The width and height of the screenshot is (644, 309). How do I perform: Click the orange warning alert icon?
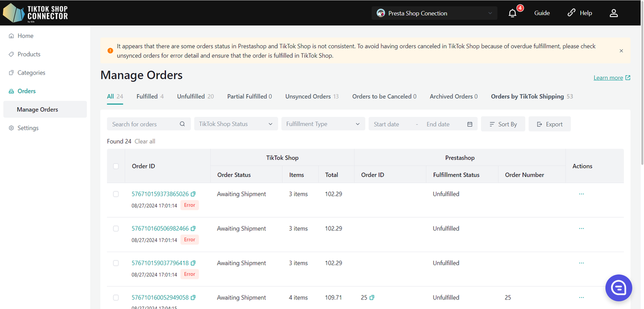(110, 51)
